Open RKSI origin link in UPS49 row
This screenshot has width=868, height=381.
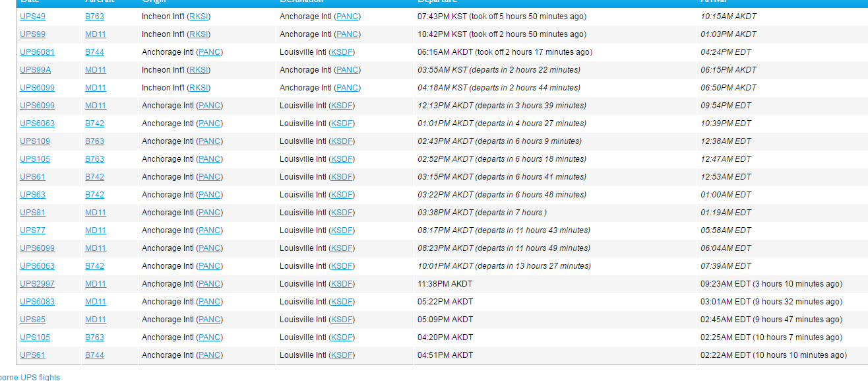(199, 17)
